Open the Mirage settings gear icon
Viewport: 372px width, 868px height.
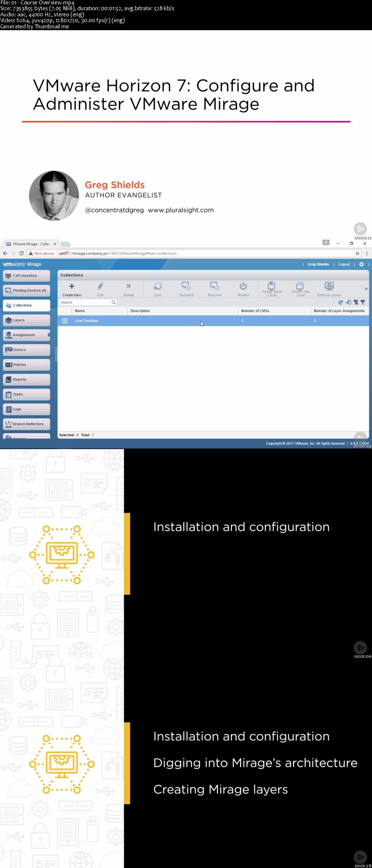(361, 264)
